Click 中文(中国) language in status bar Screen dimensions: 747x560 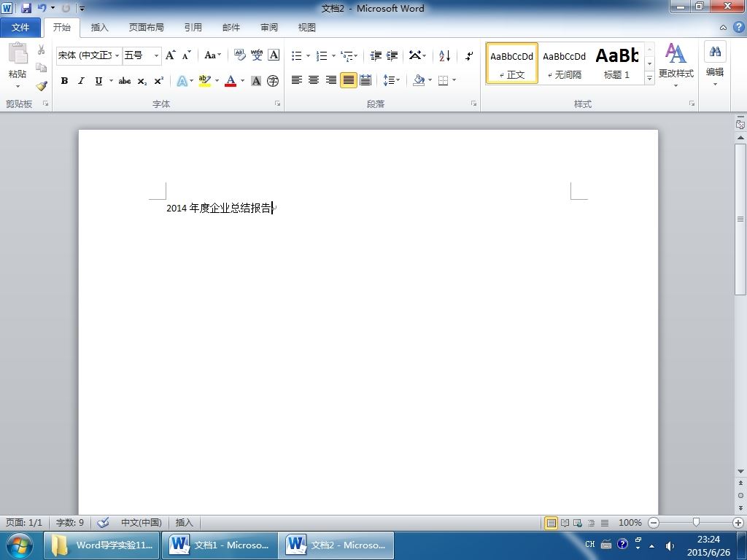coord(142,522)
